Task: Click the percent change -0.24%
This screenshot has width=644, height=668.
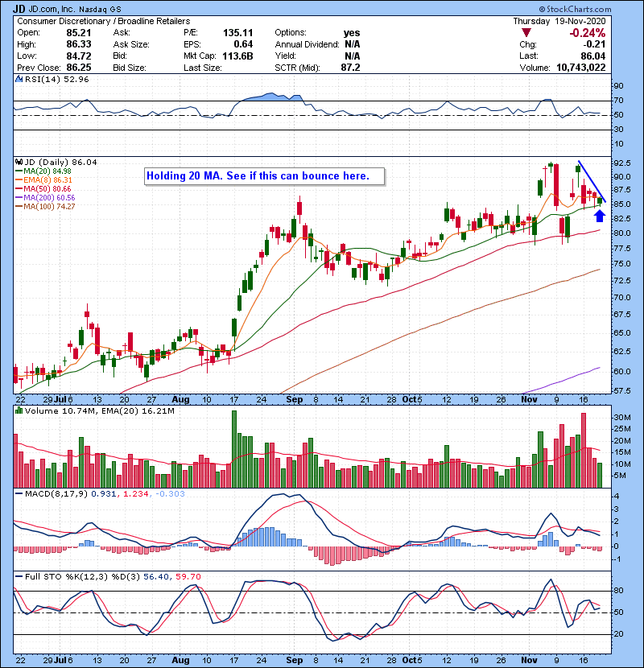Action: (x=588, y=33)
